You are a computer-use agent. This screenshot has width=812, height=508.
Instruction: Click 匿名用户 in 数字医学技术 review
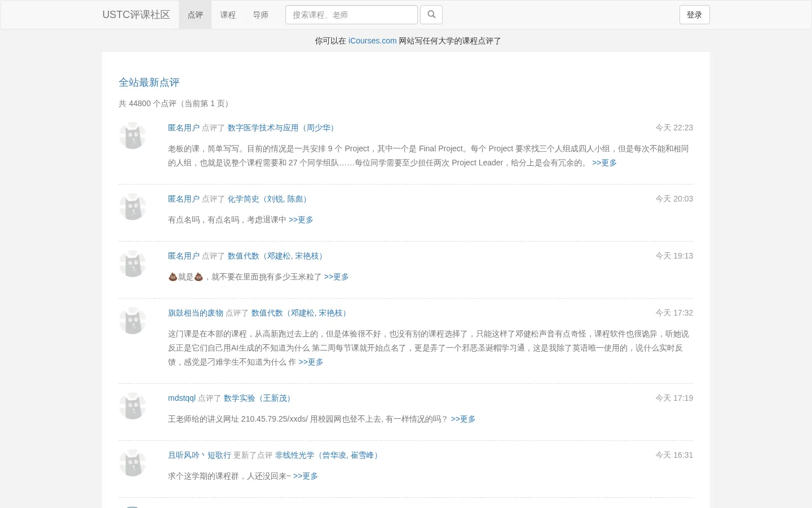pos(184,128)
